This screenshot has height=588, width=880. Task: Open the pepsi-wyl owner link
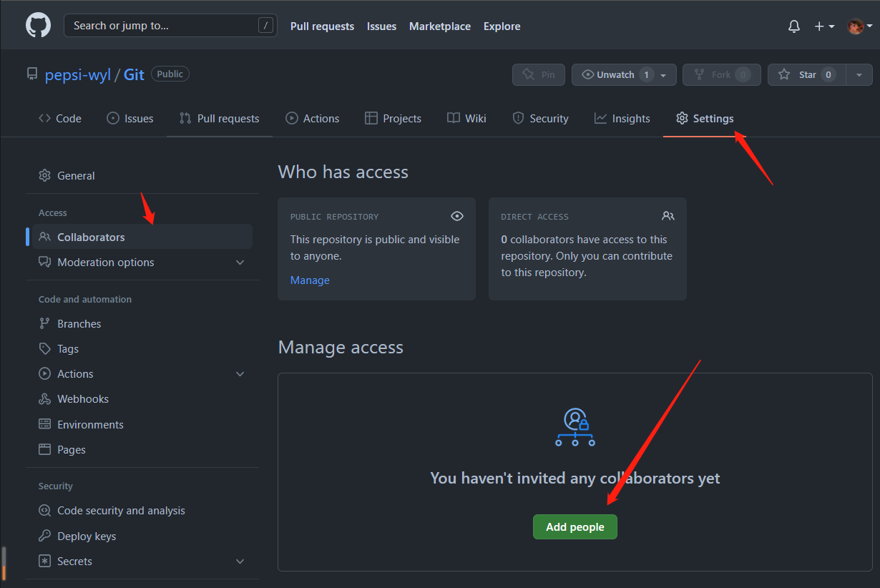click(78, 74)
